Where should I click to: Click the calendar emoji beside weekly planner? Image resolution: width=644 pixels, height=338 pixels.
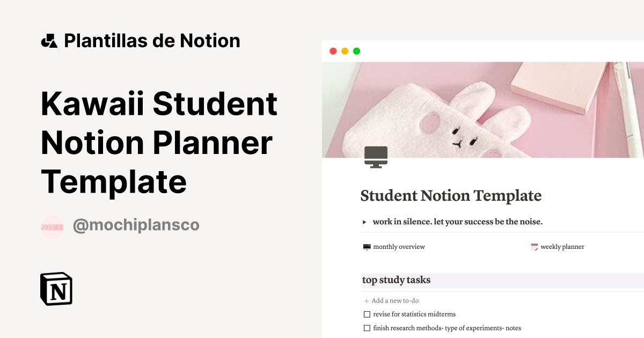tap(533, 246)
